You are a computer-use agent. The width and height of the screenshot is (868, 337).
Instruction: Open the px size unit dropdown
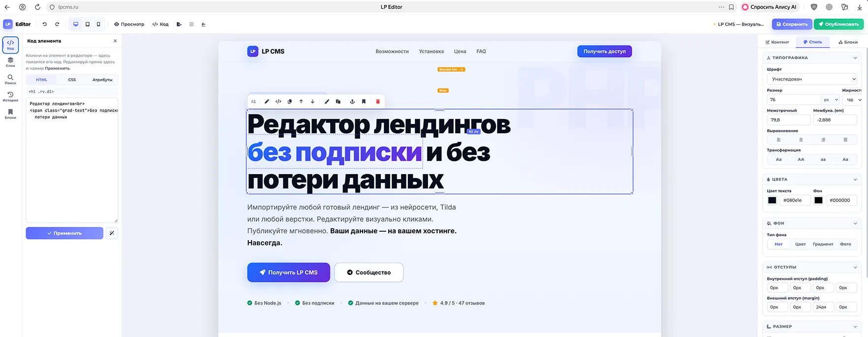[x=831, y=99]
